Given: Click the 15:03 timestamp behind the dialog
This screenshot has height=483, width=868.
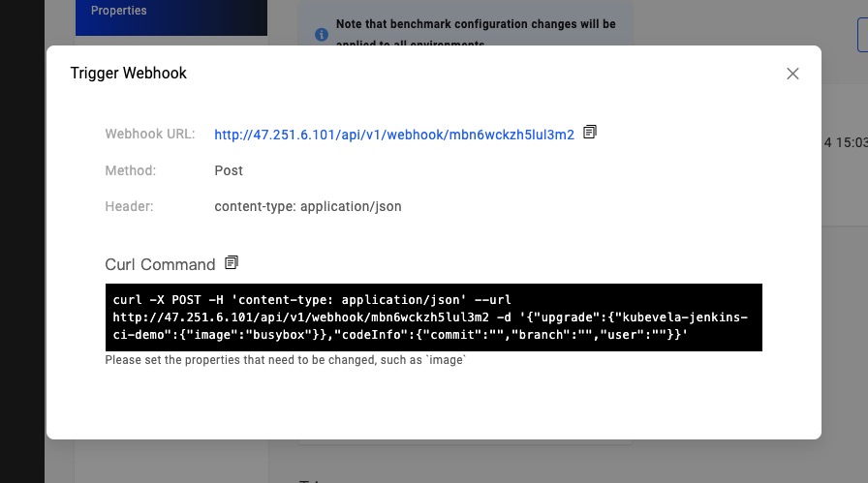Looking at the screenshot, I should click(845, 142).
